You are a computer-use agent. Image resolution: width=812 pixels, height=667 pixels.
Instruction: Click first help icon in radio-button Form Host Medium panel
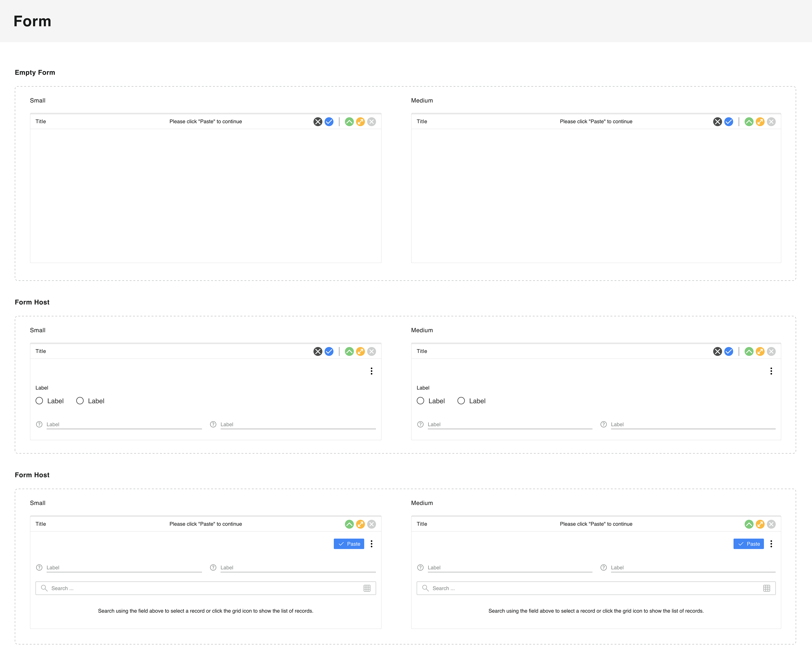tap(421, 425)
